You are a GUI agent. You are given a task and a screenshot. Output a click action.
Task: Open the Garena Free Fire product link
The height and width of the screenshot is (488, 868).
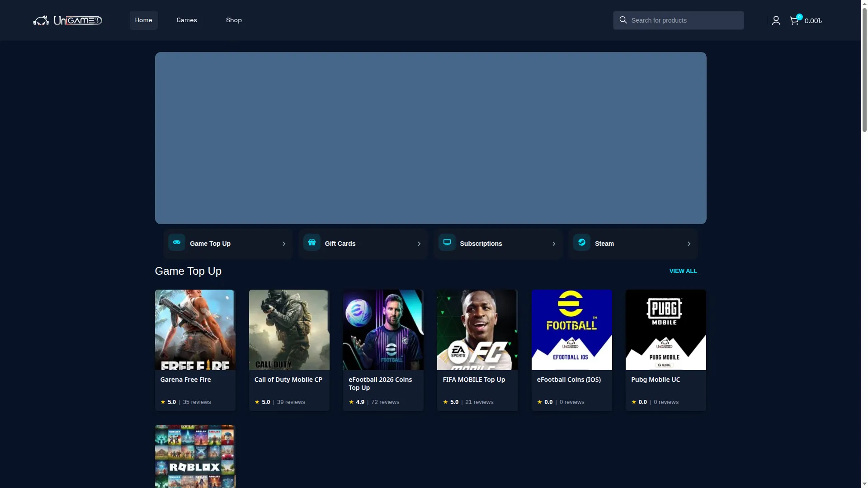185,380
